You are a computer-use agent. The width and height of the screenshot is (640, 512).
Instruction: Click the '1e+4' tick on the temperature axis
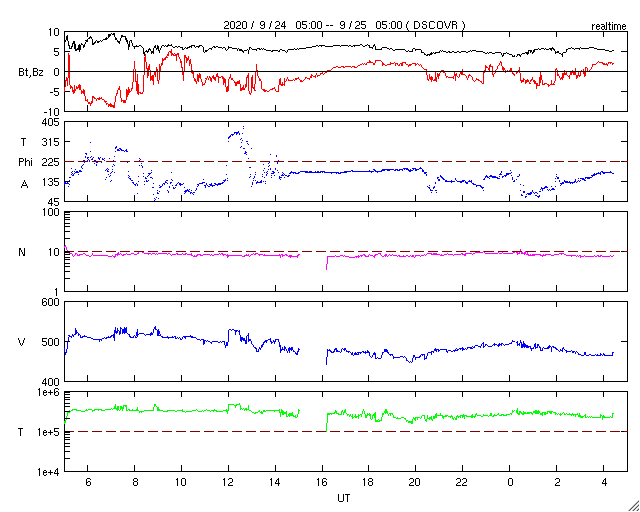[48, 472]
